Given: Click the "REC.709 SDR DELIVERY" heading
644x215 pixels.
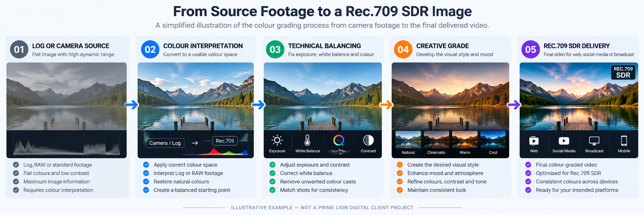Looking at the screenshot, I should pos(577,46).
